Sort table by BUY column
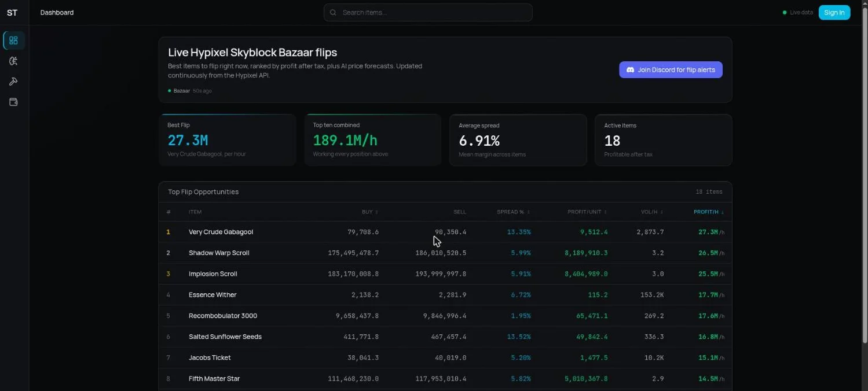Screen dimensions: 868x391 tap(370, 212)
